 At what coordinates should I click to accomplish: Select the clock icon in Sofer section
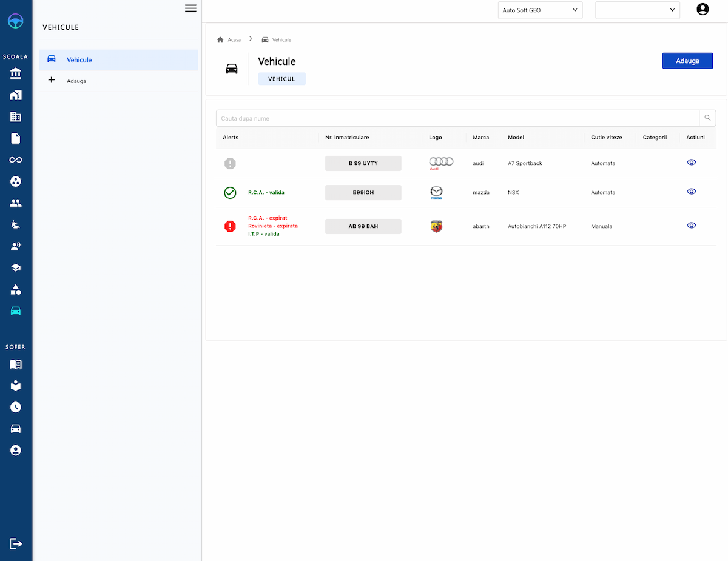click(16, 407)
